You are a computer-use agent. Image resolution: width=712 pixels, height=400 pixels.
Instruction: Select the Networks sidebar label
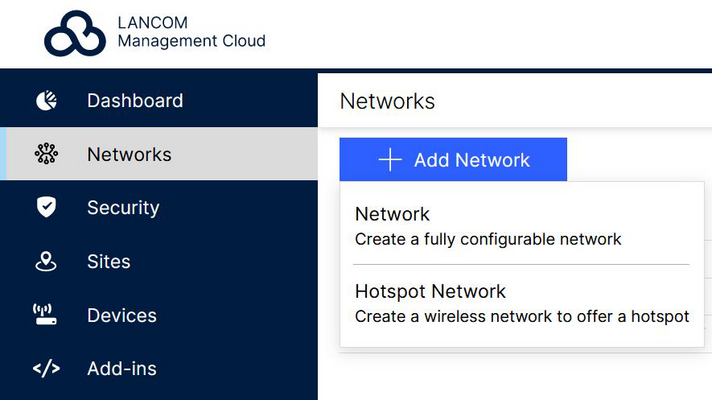click(129, 155)
